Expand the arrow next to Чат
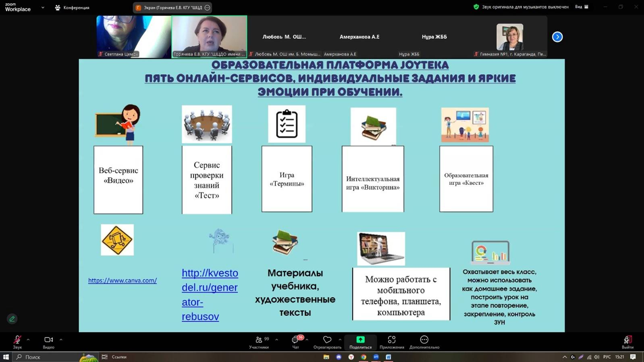Screen dimensions: 644x362 tap(307, 340)
